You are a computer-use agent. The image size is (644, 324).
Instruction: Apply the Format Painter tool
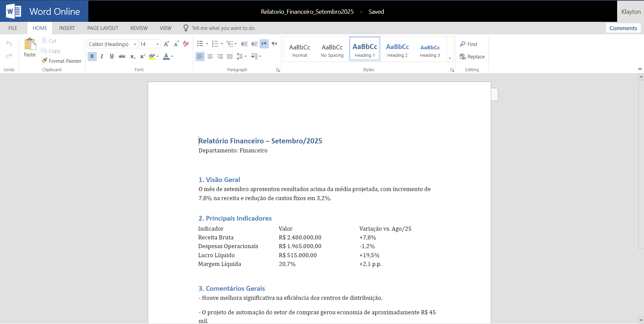click(61, 61)
